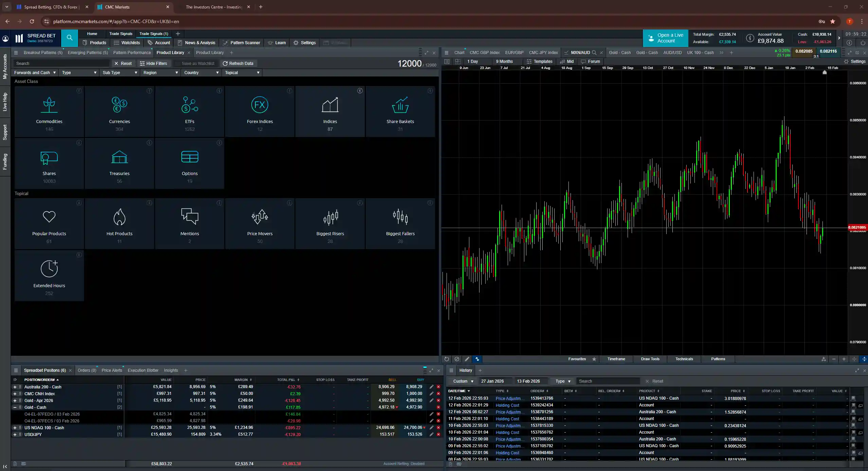This screenshot has width=868, height=471.
Task: Open chart Templates
Action: [540, 61]
